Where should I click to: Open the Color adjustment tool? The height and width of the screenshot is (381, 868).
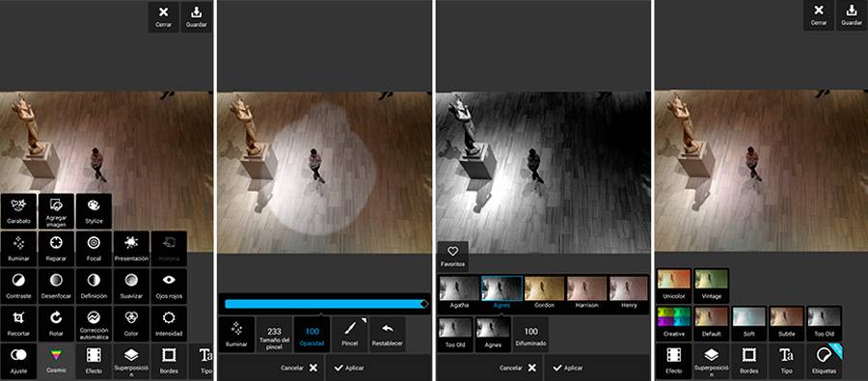[132, 324]
